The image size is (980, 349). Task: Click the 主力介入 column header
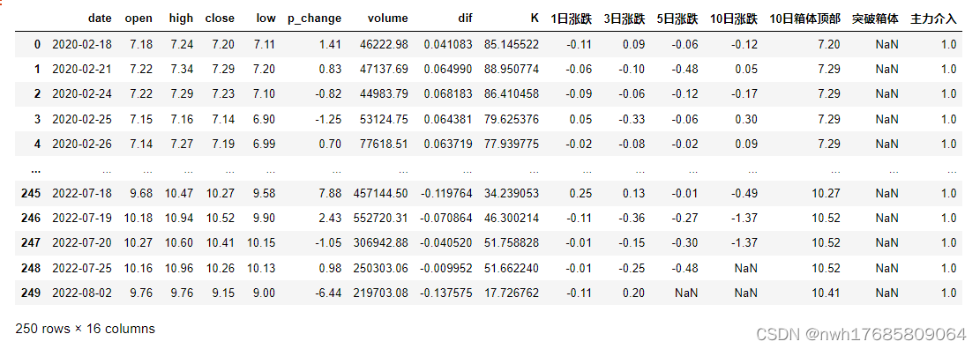tap(934, 19)
